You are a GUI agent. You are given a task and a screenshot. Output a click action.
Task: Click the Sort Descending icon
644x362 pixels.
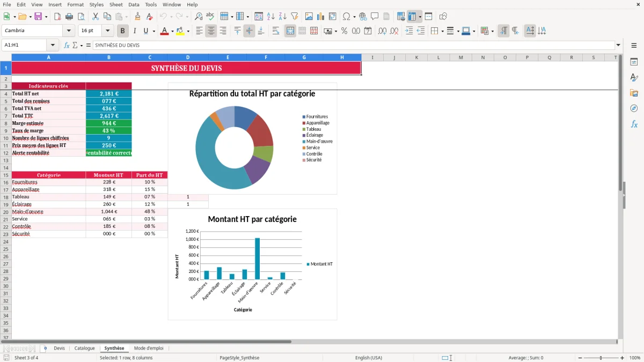282,17
